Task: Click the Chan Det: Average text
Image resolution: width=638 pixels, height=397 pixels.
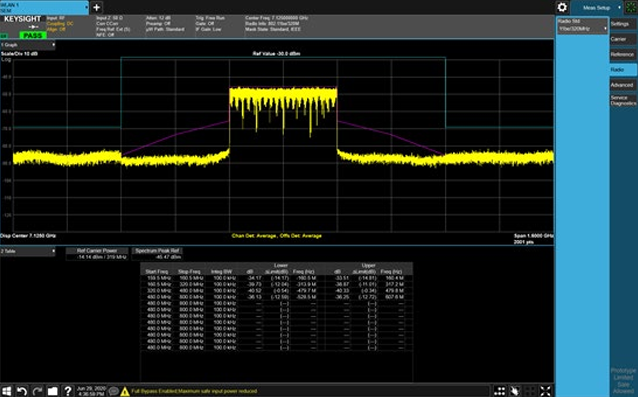Action: 255,236
